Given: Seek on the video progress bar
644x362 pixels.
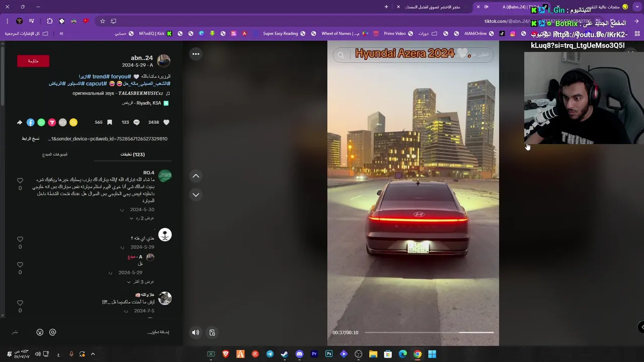Looking at the screenshot, I should (x=429, y=332).
